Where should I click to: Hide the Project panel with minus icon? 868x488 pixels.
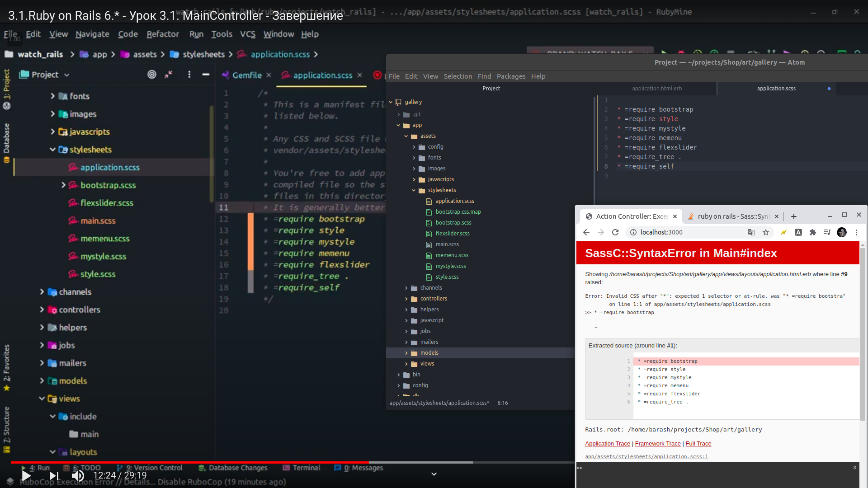pos(206,75)
